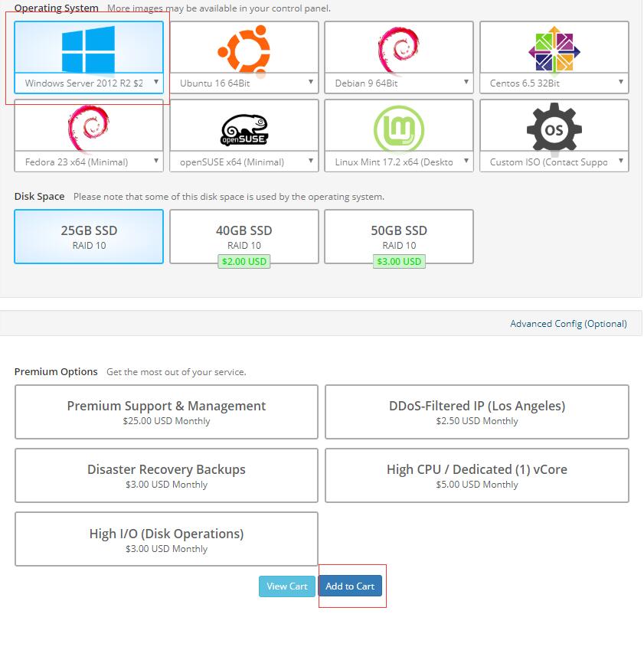Choose the openSUSE chameleon logo
Image resolution: width=644 pixels, height=650 pixels.
point(244,129)
